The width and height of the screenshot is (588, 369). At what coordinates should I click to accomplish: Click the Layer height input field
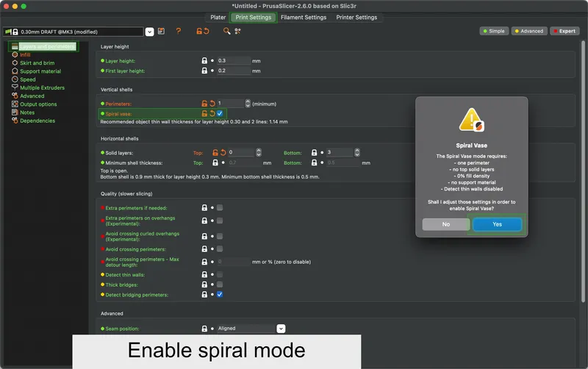point(234,61)
